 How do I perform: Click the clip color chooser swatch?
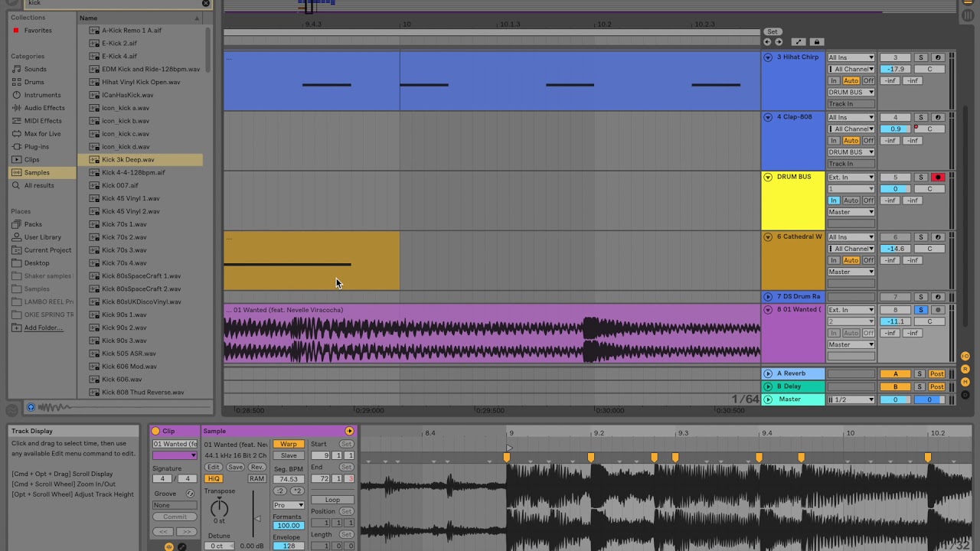(175, 455)
